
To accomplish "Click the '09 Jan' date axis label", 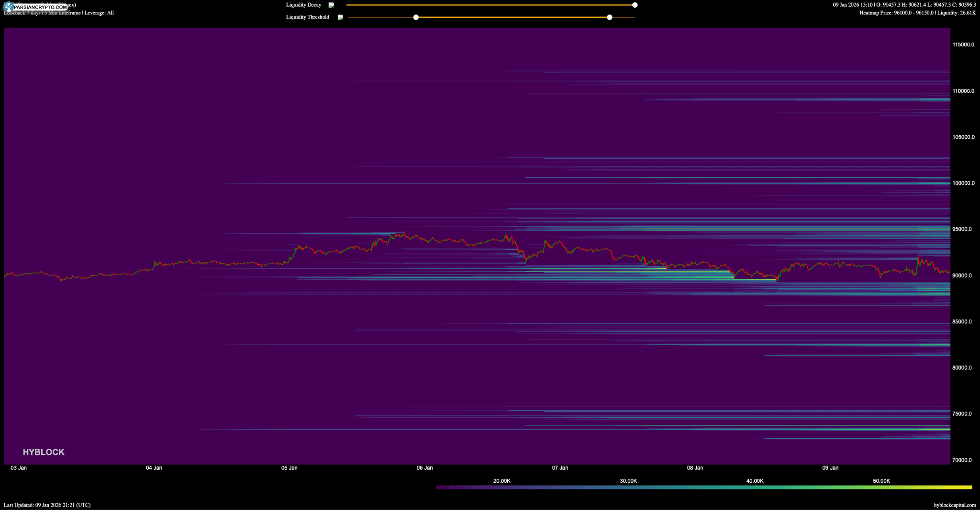I will (831, 468).
